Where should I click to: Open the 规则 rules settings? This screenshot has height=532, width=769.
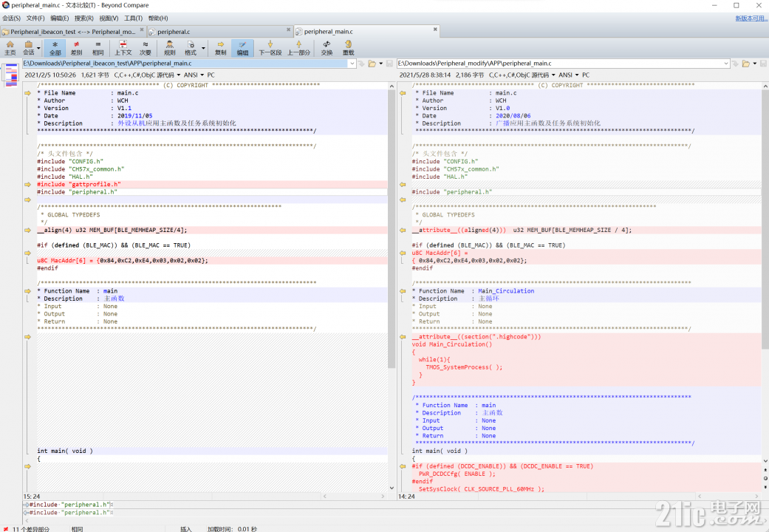tap(169, 47)
